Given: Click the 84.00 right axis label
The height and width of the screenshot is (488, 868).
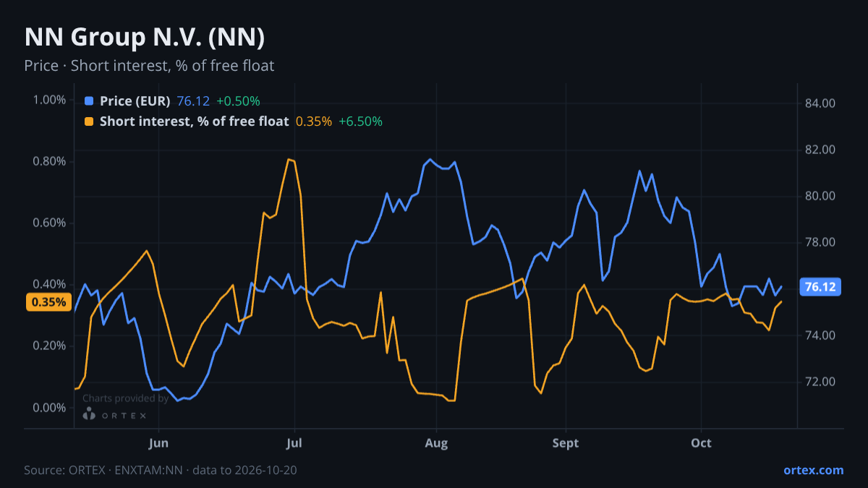Looking at the screenshot, I should tap(820, 103).
